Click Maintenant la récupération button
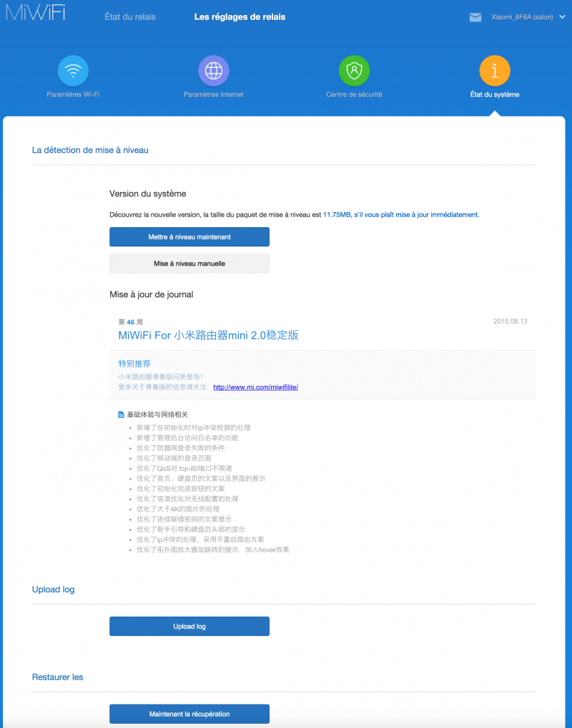The image size is (572, 728). click(x=189, y=714)
